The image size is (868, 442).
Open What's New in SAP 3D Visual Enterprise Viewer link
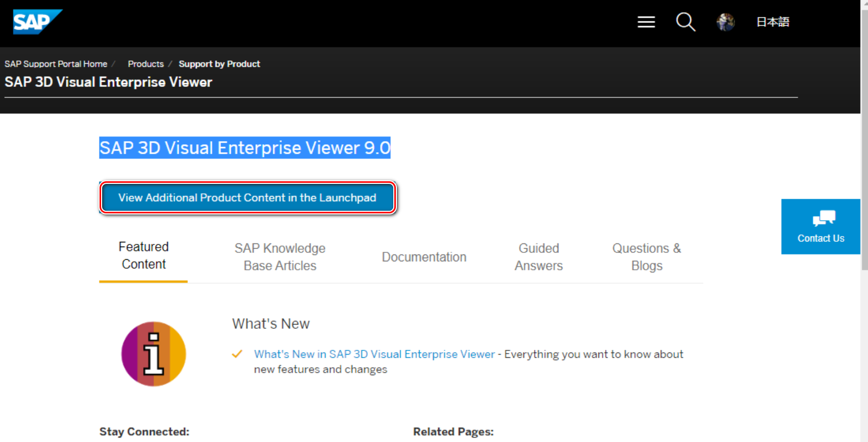(374, 354)
